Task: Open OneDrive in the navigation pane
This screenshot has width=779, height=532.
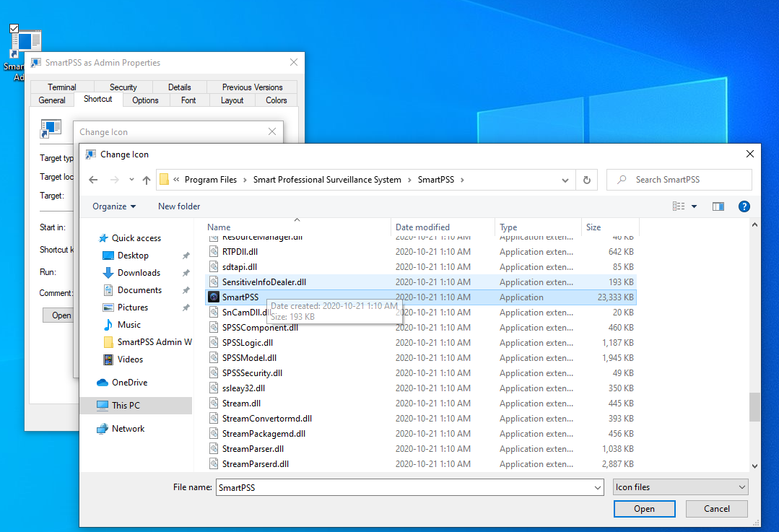Action: click(x=129, y=383)
